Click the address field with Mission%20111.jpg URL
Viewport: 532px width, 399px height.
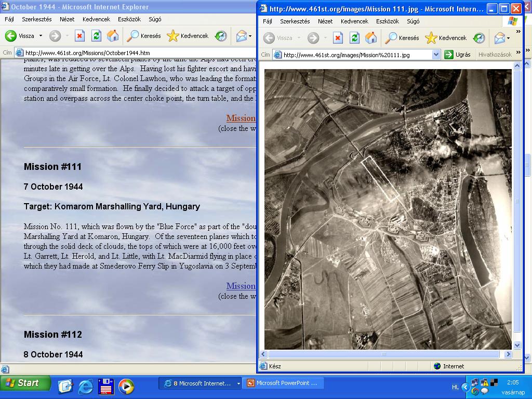tap(357, 54)
